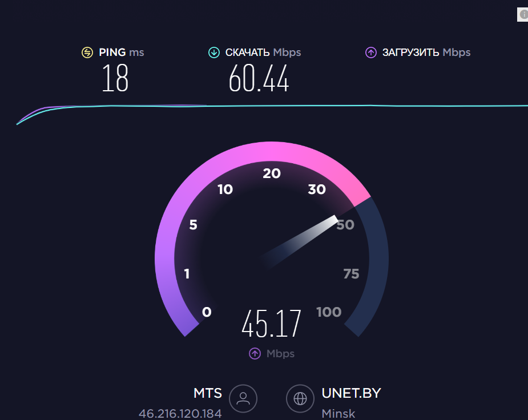
Task: Select the СКАЧАТЬ Mbps label
Action: point(263,52)
